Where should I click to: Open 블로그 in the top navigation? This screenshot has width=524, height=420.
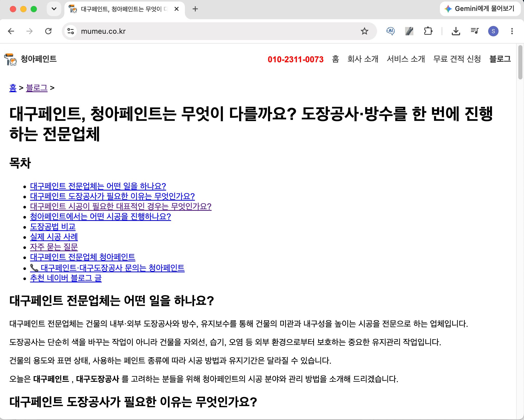click(500, 59)
